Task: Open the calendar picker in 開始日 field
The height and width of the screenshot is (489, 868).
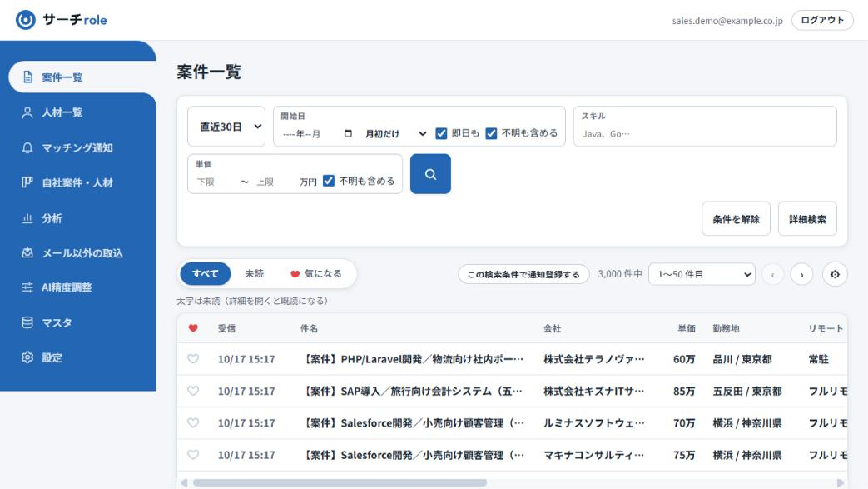Action: (348, 133)
